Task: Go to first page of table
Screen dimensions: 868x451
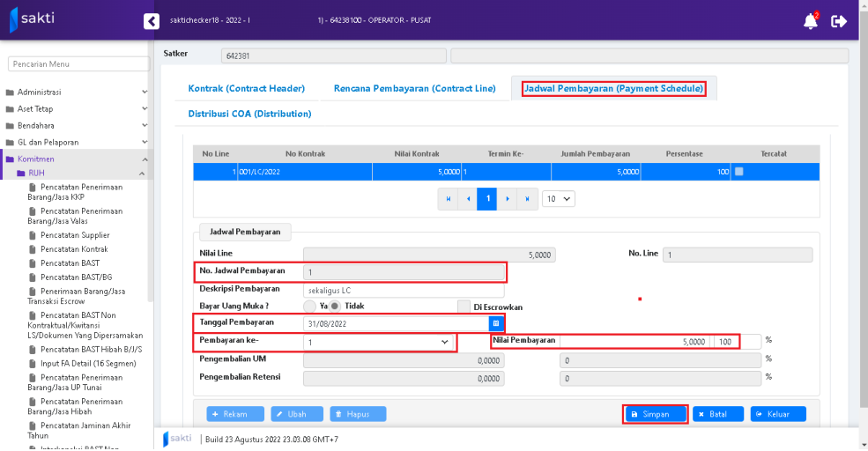Action: [449, 199]
